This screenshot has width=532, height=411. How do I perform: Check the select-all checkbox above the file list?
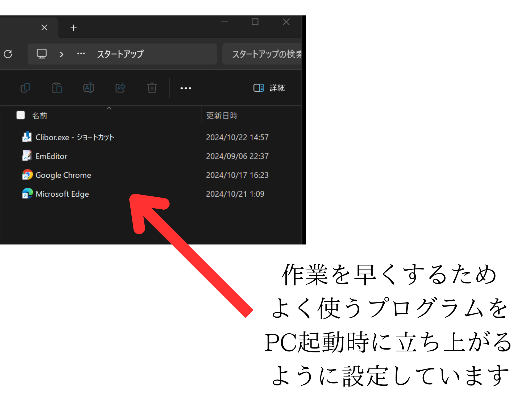[x=20, y=115]
